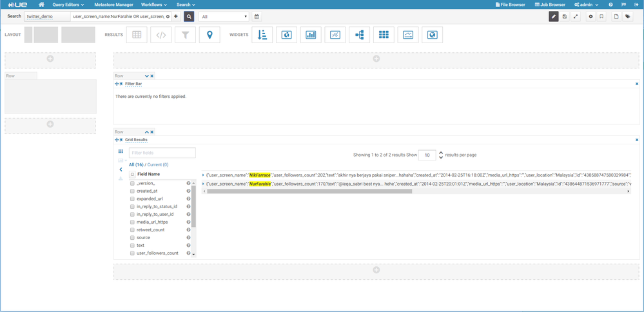Sign out with the logout arrow icon
644x312 pixels.
click(x=636, y=5)
